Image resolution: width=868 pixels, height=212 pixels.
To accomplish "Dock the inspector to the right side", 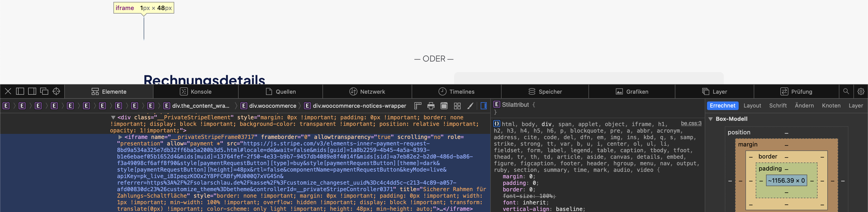I will click(x=32, y=91).
